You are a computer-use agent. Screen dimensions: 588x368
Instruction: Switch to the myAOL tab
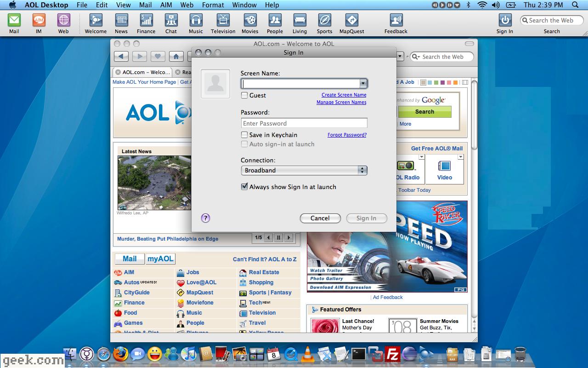(x=160, y=259)
